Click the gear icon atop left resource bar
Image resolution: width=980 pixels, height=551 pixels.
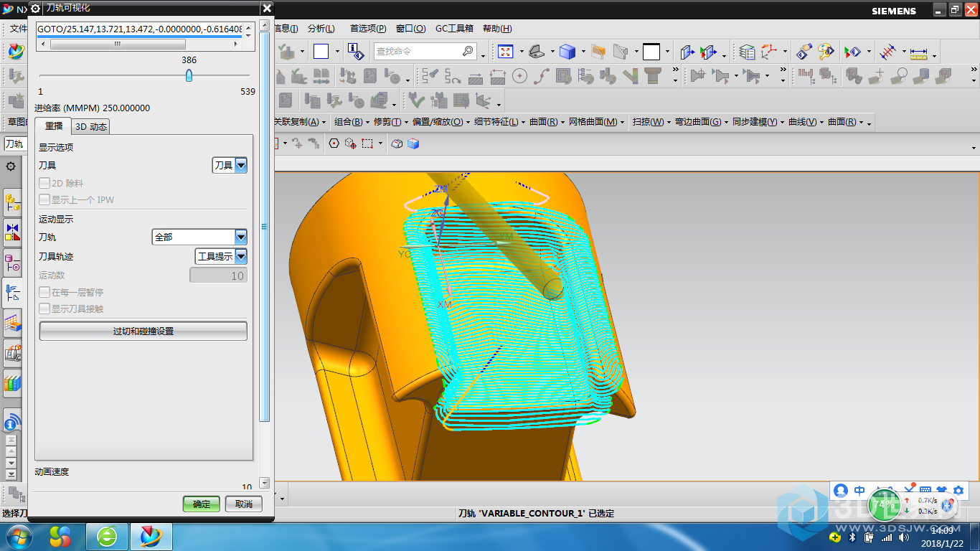(11, 166)
